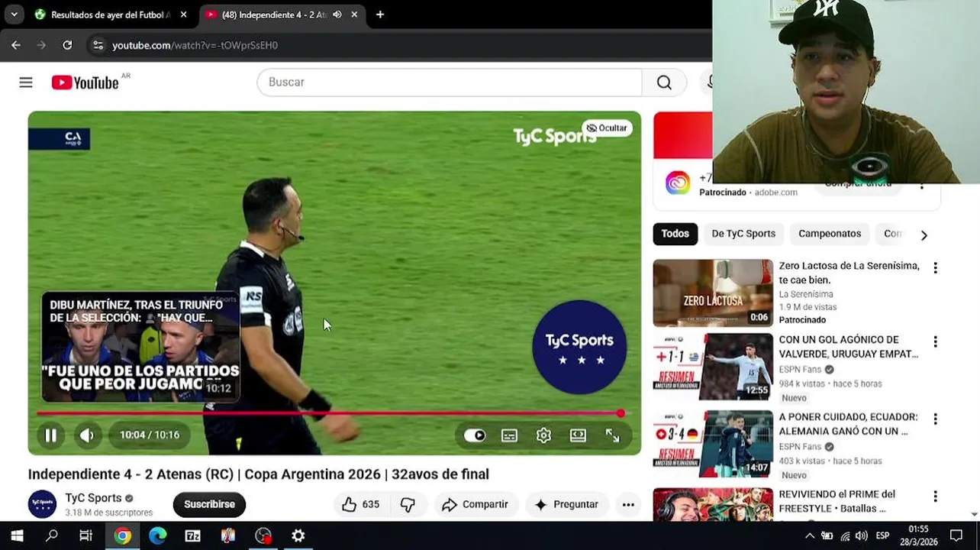Open options menu for Zero Lactosa video
Viewport: 980px width, 550px height.
click(x=935, y=268)
